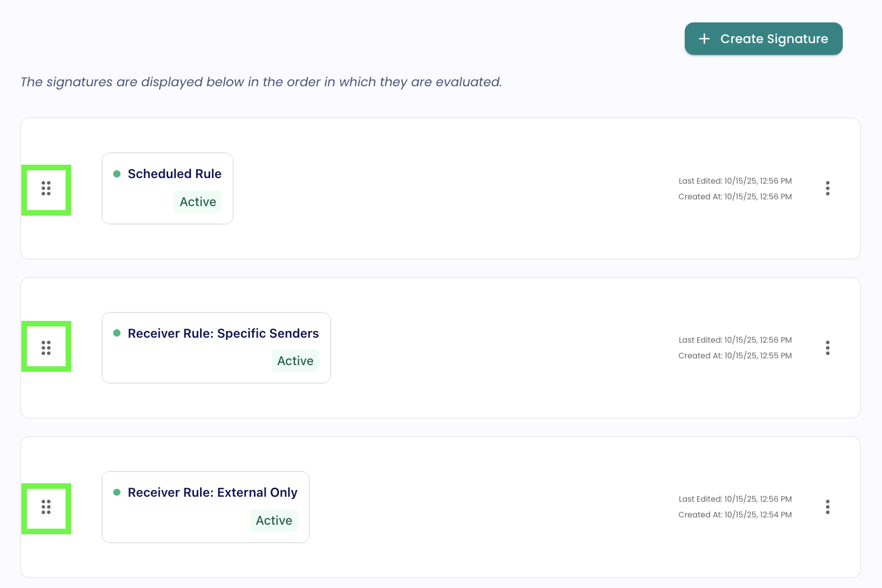The width and height of the screenshot is (882, 588).
Task: Click the signature evaluation order description text
Action: click(261, 82)
